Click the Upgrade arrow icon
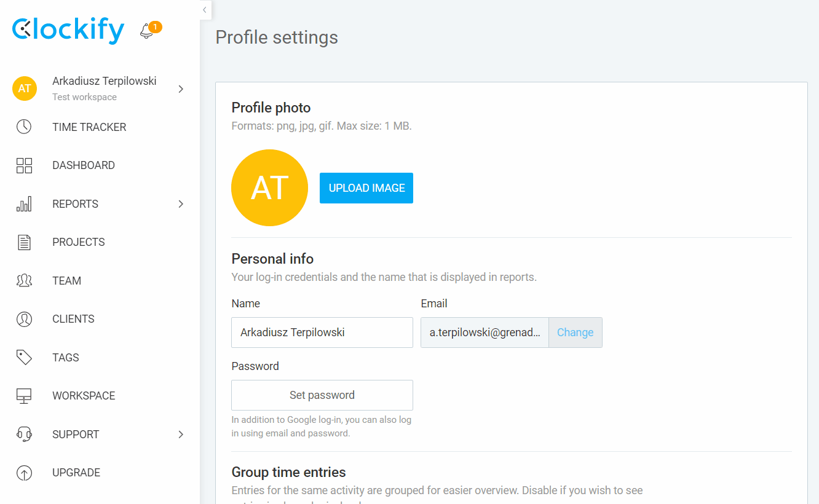 [x=24, y=473]
